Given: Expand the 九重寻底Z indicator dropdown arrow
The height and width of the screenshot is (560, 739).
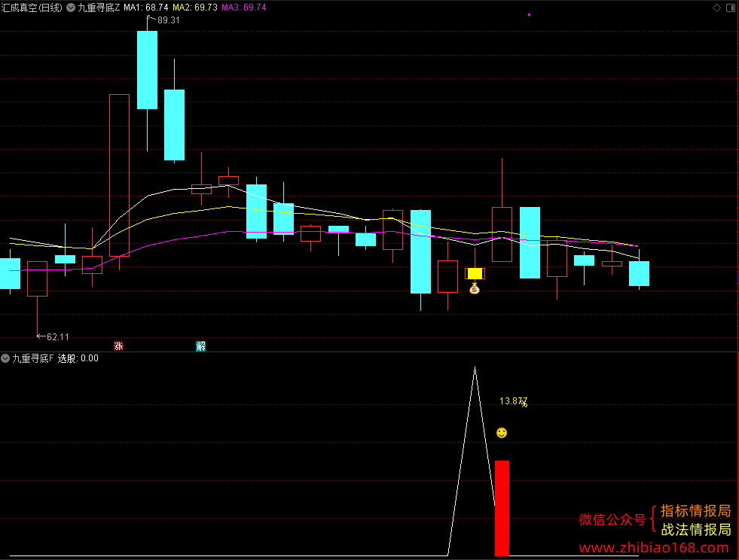Looking at the screenshot, I should click(71, 8).
